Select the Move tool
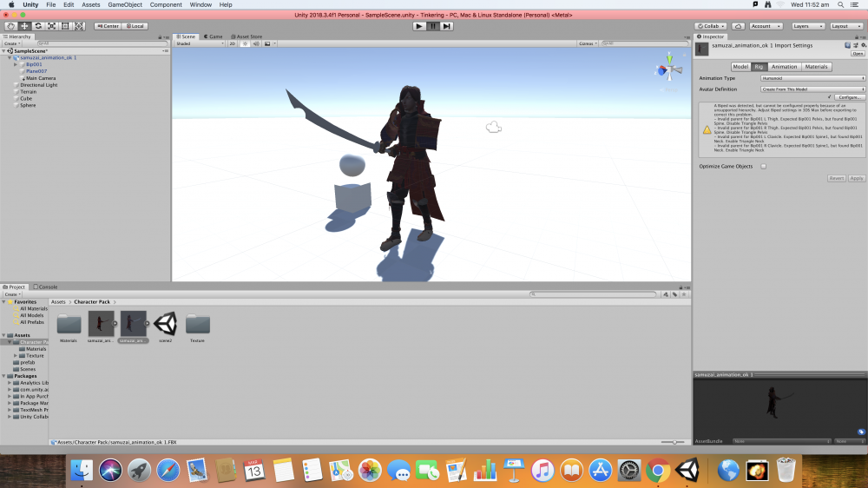Screen dimensions: 868x488 pos(24,26)
